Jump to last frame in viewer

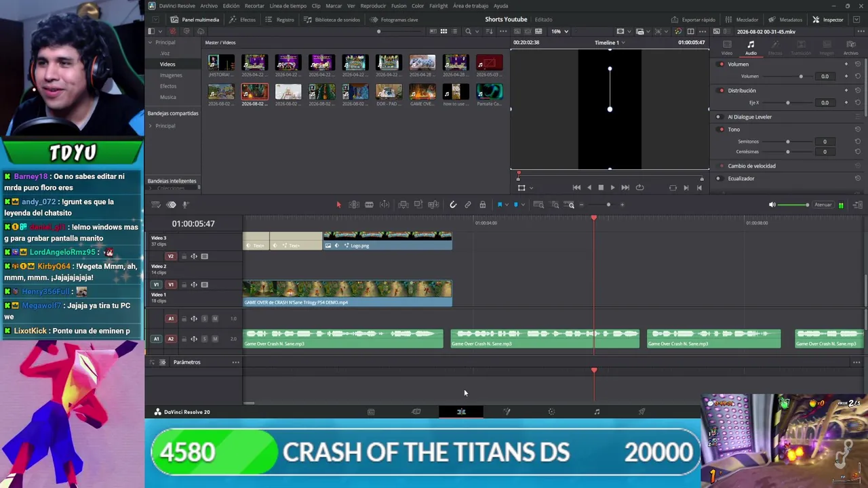(625, 188)
